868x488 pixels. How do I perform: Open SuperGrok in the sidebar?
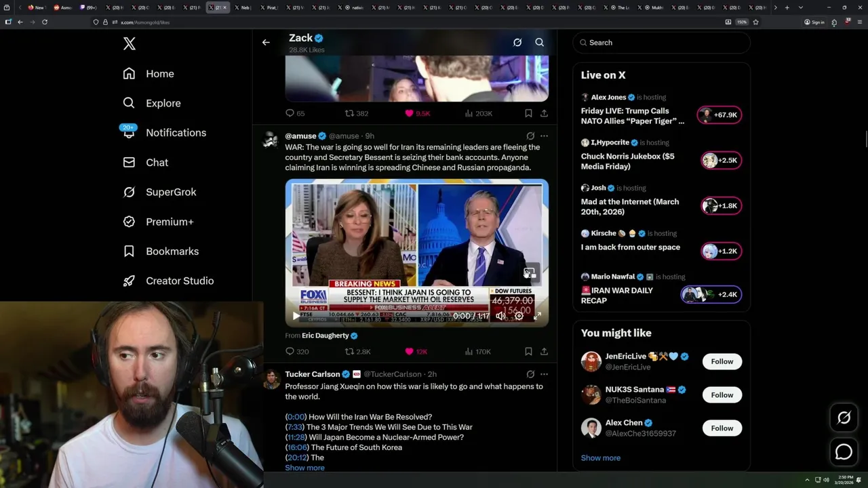point(159,192)
